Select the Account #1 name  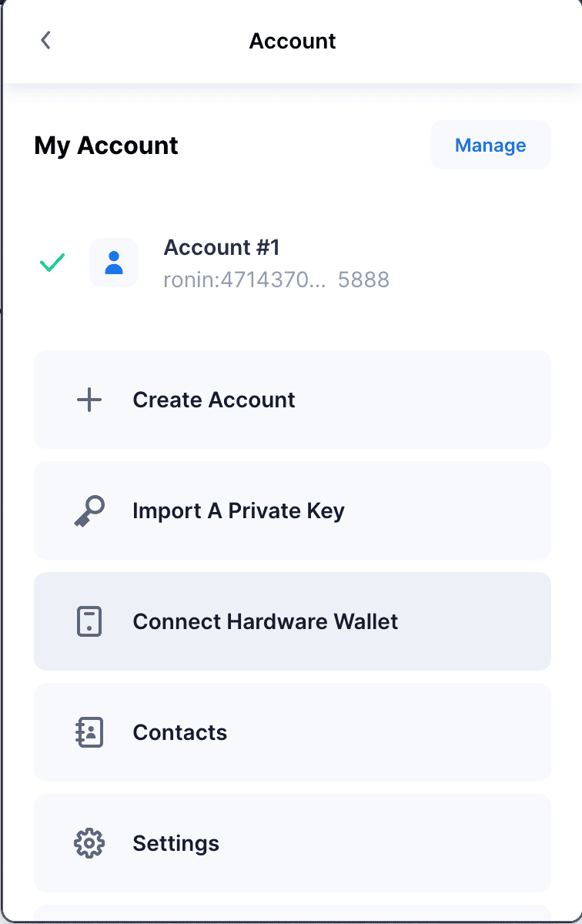222,247
